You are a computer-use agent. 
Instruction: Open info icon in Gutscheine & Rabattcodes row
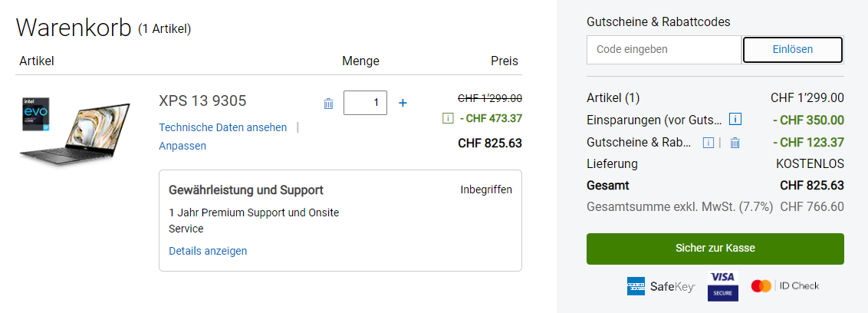709,143
